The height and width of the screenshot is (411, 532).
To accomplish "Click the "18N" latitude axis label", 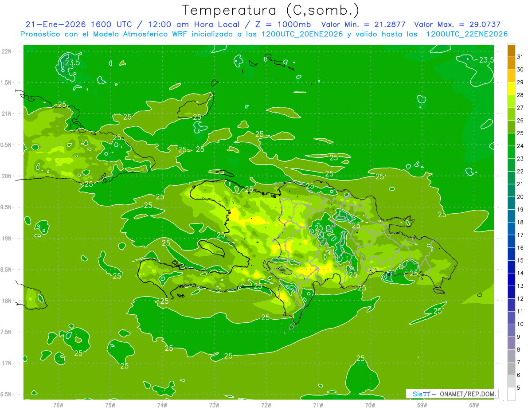I will pos(7,301).
